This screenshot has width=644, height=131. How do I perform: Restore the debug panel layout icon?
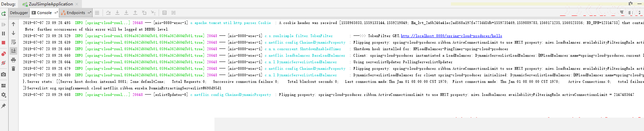pyautogui.click(x=3, y=86)
